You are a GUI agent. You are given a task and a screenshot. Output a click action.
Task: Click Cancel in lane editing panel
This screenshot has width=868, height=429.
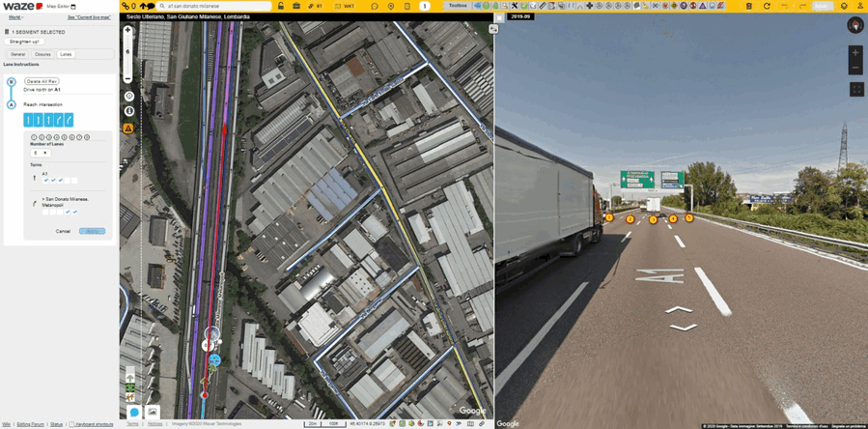tap(63, 231)
